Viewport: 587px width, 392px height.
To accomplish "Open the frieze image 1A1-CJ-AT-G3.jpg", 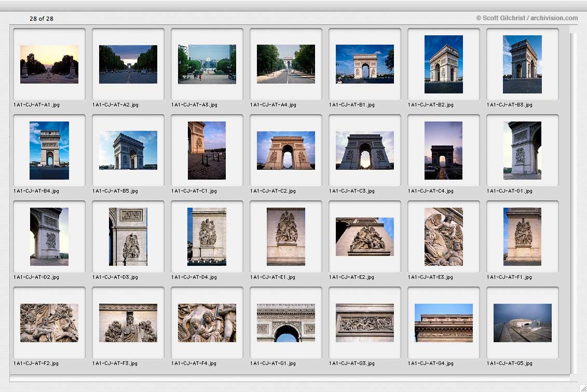I will [365, 323].
